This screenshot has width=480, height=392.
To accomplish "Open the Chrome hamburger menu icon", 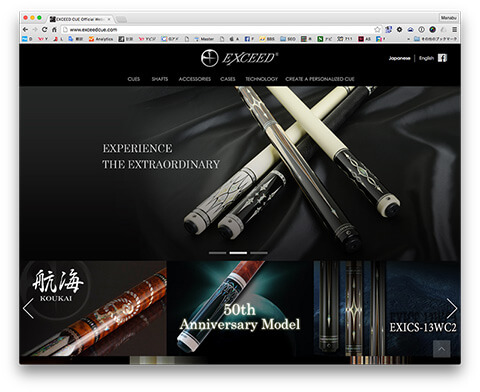I will coord(454,30).
